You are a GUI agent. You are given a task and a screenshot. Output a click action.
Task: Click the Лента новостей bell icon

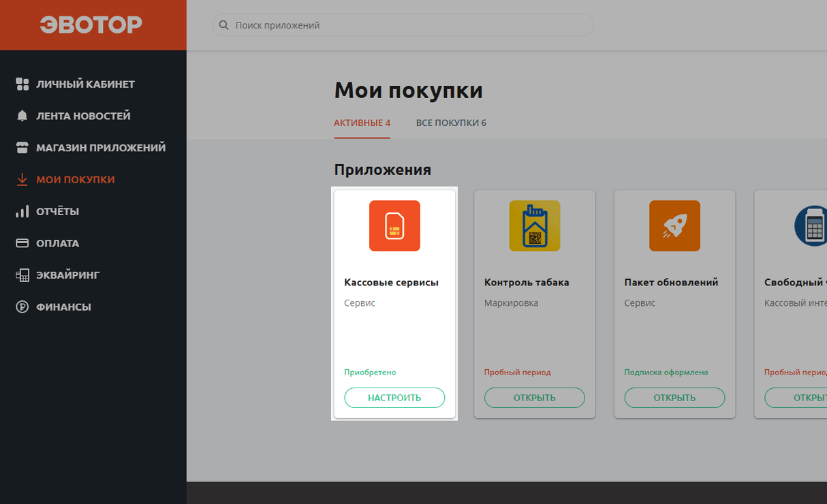tap(22, 116)
